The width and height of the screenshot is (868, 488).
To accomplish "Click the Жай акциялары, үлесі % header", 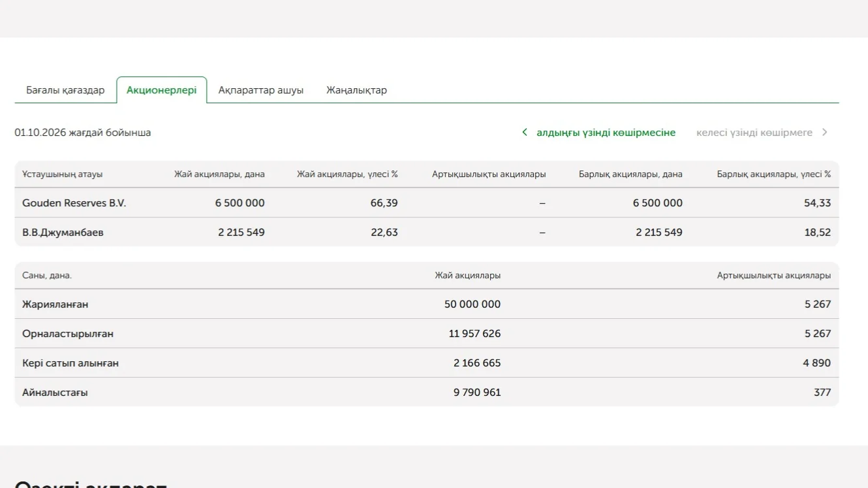I will 347,174.
